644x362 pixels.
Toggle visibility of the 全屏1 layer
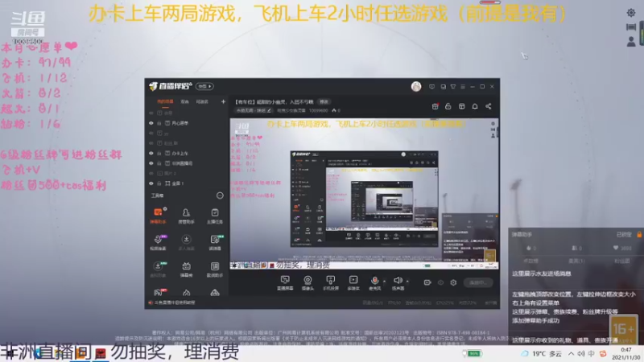click(151, 183)
